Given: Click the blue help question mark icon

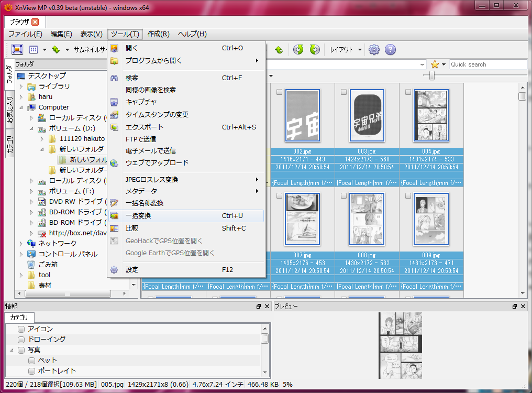Looking at the screenshot, I should (x=390, y=50).
